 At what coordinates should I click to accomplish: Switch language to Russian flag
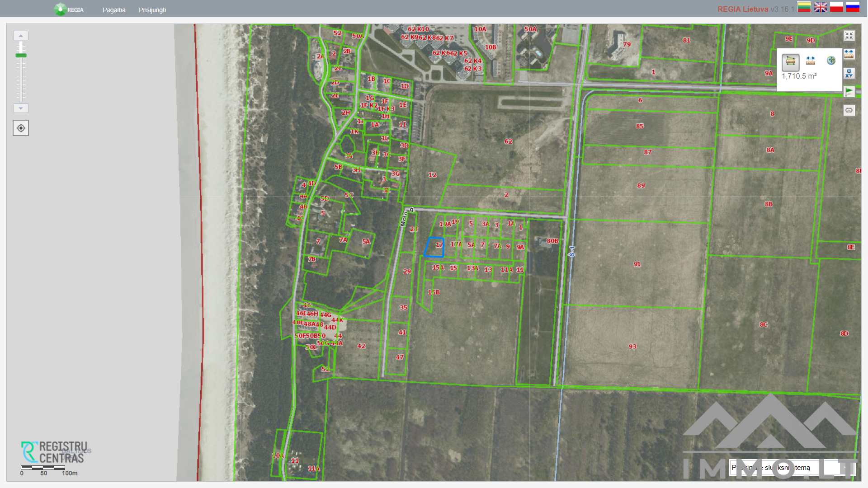click(x=853, y=7)
